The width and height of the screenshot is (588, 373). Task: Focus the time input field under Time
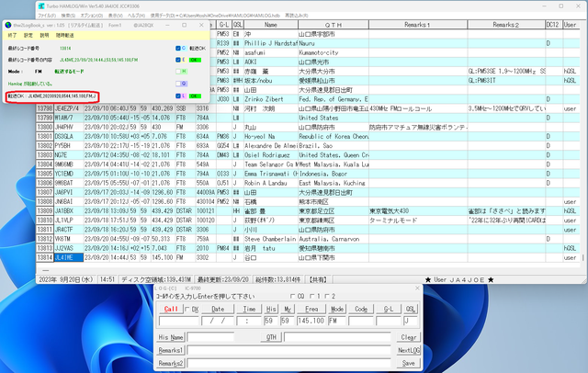[249, 321]
